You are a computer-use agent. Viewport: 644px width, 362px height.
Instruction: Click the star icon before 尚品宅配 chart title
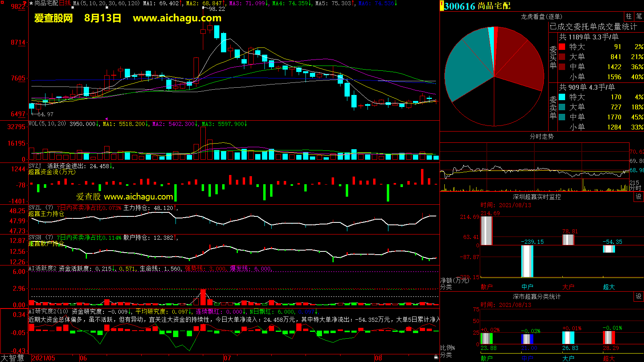click(x=31, y=3)
